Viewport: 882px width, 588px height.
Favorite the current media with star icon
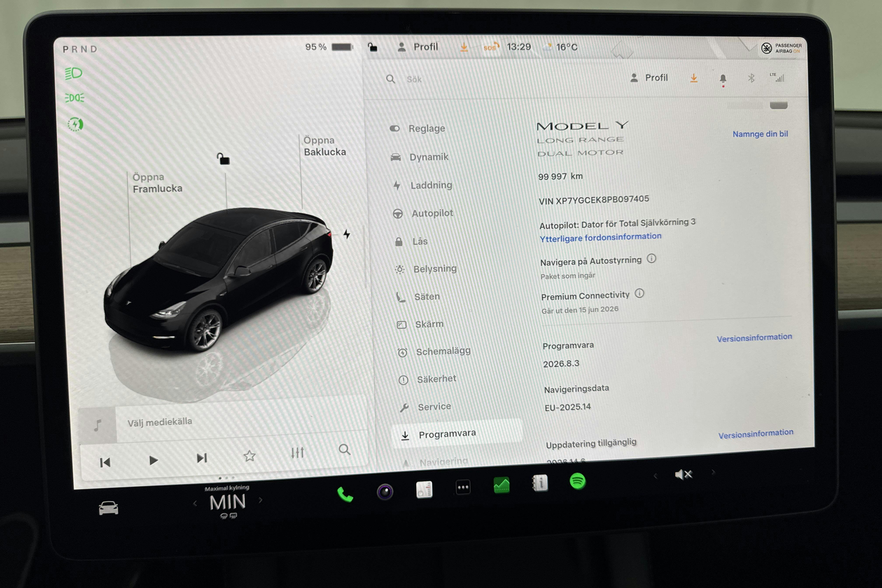click(249, 456)
